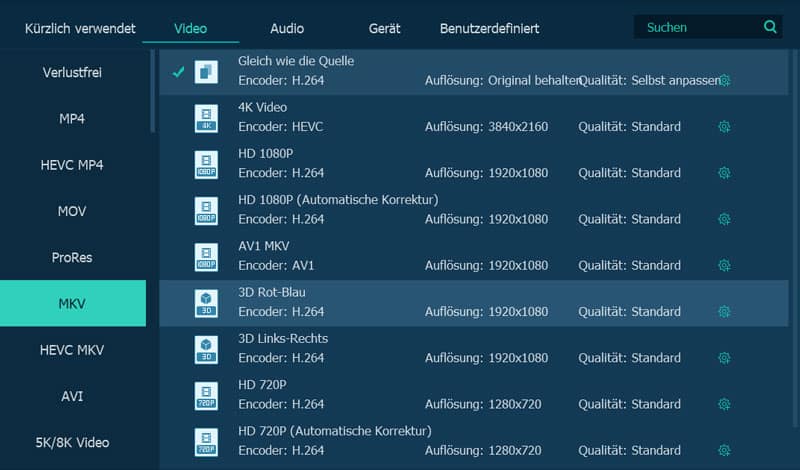Click Qualität: Standard in 4K Video row

(x=629, y=127)
